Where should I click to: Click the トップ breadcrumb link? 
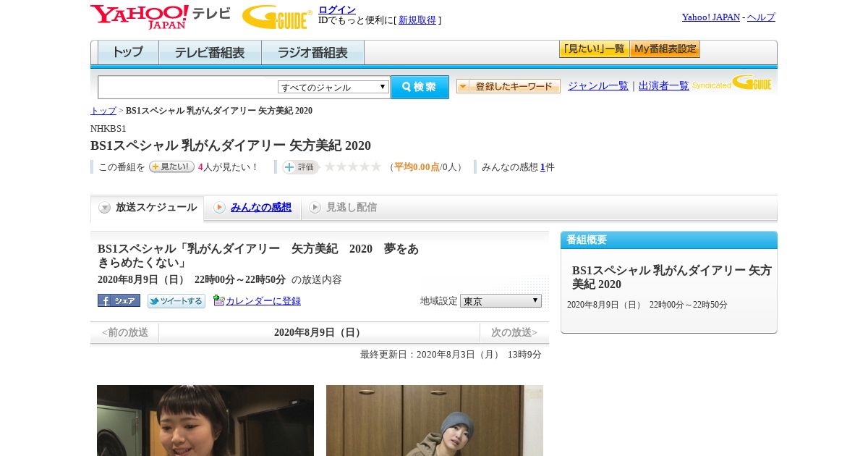tap(103, 111)
